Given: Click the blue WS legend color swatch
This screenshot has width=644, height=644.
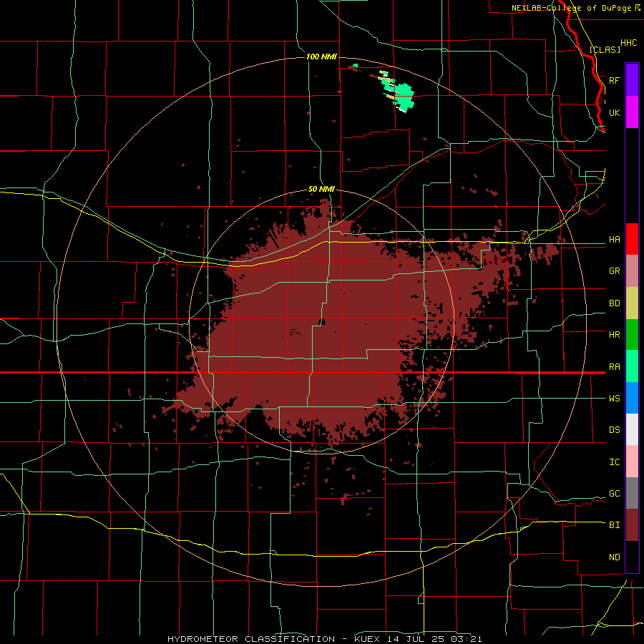Looking at the screenshot, I should (632, 398).
